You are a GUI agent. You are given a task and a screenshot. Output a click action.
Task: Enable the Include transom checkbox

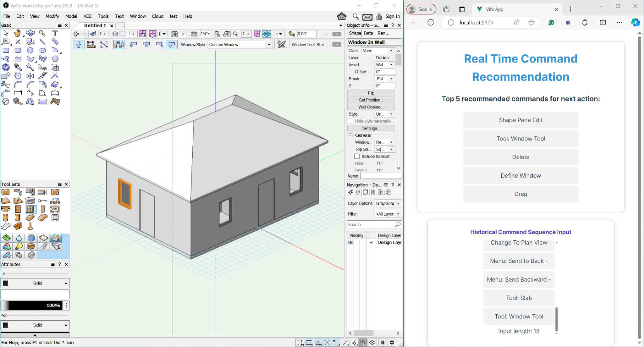(357, 156)
